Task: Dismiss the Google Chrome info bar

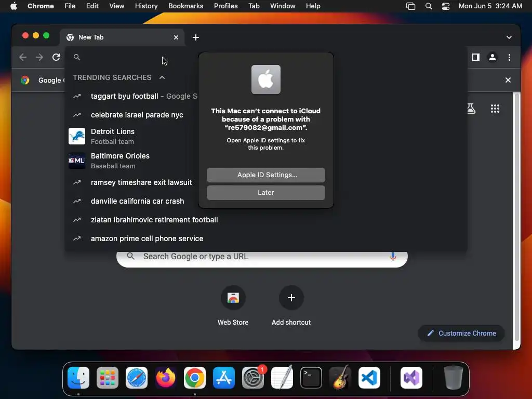Action: tap(508, 80)
